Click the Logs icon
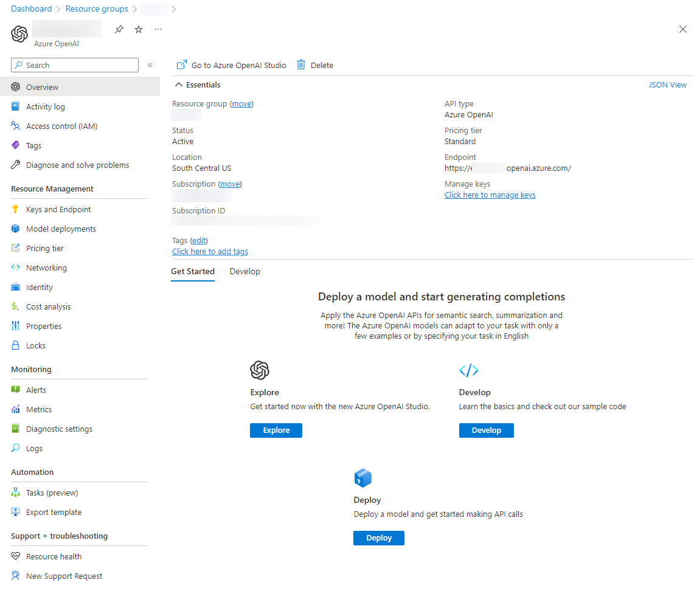Screen dimensions: 700x591 [x=16, y=448]
